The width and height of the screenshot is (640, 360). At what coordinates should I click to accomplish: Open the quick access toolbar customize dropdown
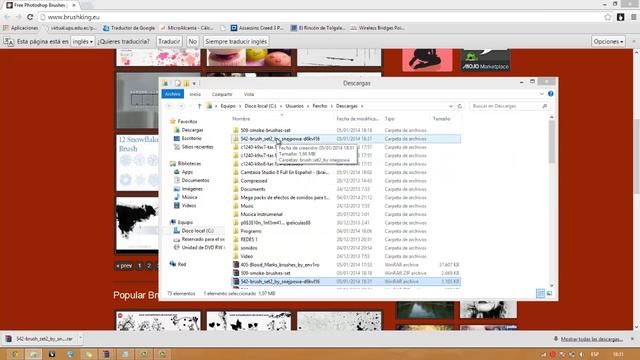point(194,84)
